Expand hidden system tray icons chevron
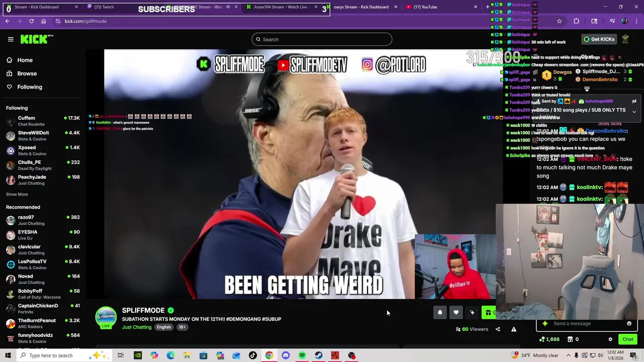 (568, 355)
